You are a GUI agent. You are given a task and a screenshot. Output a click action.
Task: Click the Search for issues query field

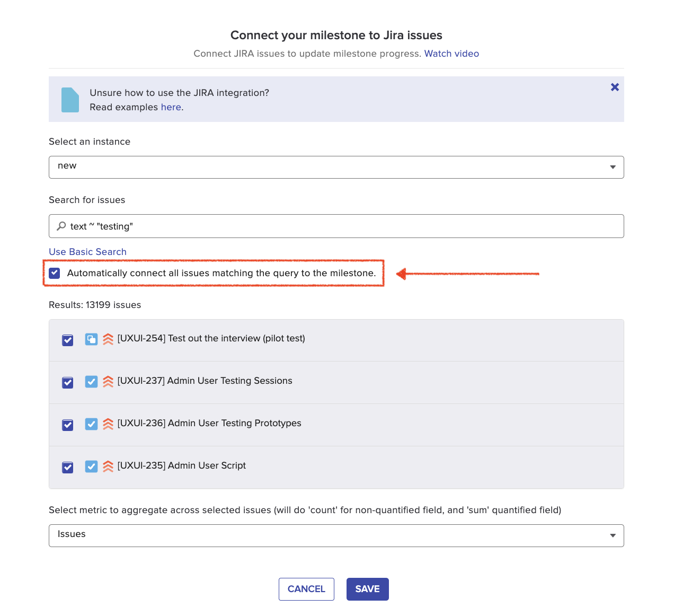[x=336, y=226]
